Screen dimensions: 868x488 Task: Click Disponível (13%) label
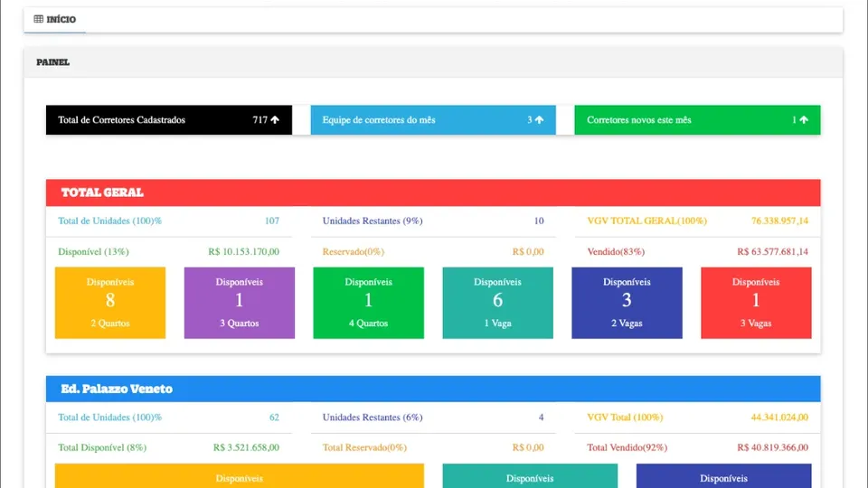tap(93, 252)
